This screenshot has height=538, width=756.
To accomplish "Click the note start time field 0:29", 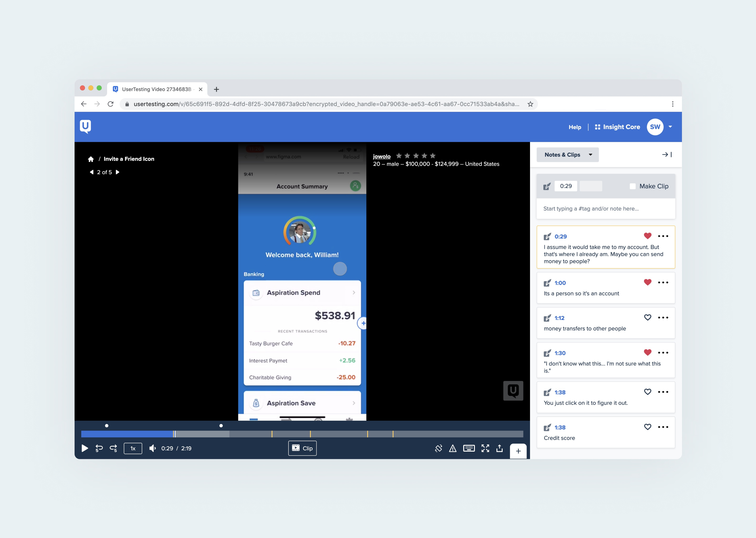I will (566, 186).
